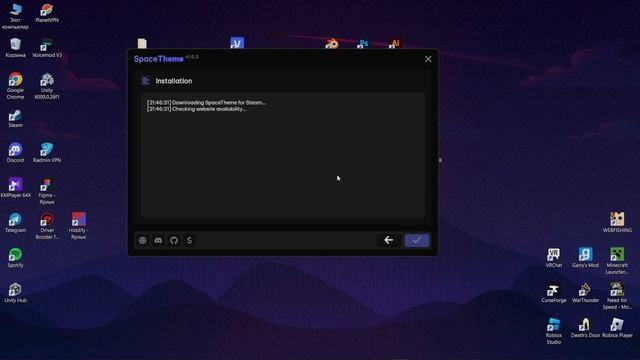Select the KMPlayer 64X desktop icon
Screen dimensions: 640x360
click(x=16, y=188)
